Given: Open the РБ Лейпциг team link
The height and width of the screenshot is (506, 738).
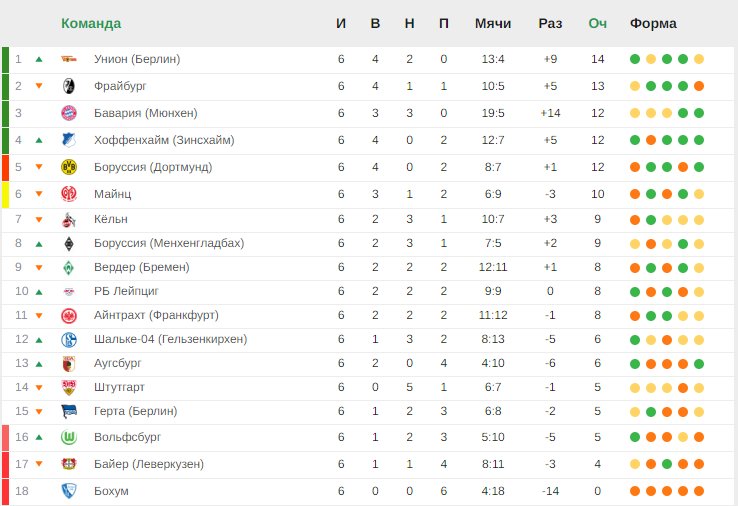Looking at the screenshot, I should point(127,291).
